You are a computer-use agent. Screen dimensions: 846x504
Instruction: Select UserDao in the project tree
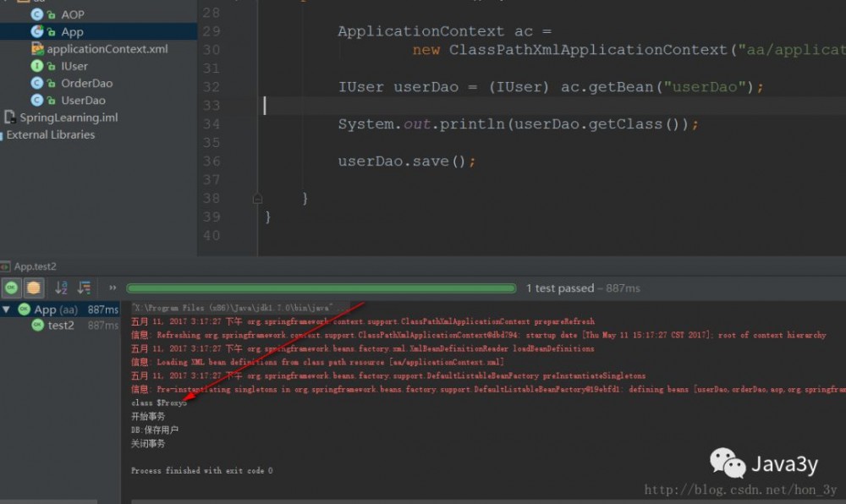tap(83, 101)
